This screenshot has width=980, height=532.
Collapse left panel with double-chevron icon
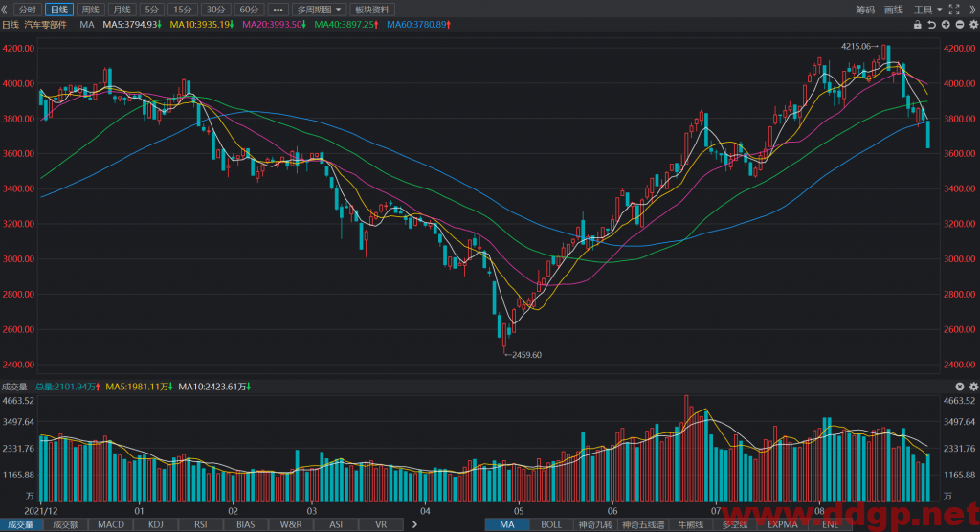click(x=5, y=10)
